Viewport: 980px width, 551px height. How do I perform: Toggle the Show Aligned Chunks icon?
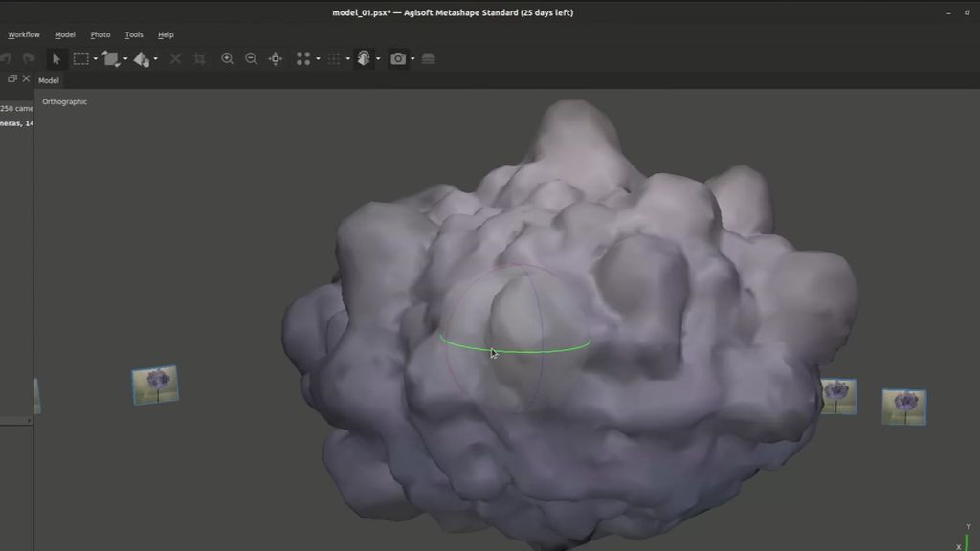coord(428,59)
